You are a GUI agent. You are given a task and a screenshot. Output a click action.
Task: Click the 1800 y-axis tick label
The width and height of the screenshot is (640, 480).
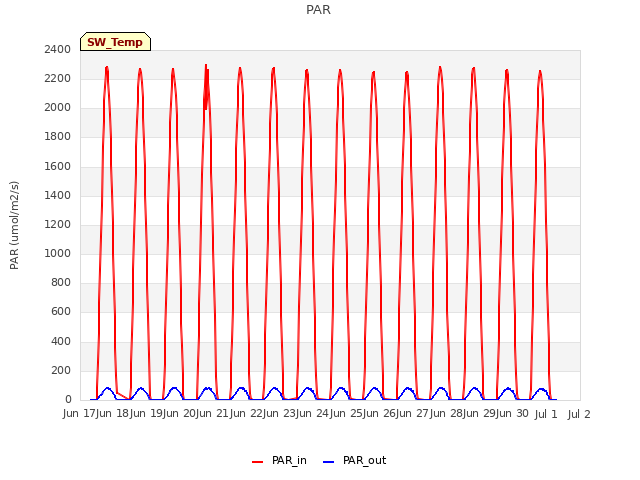coord(58,136)
